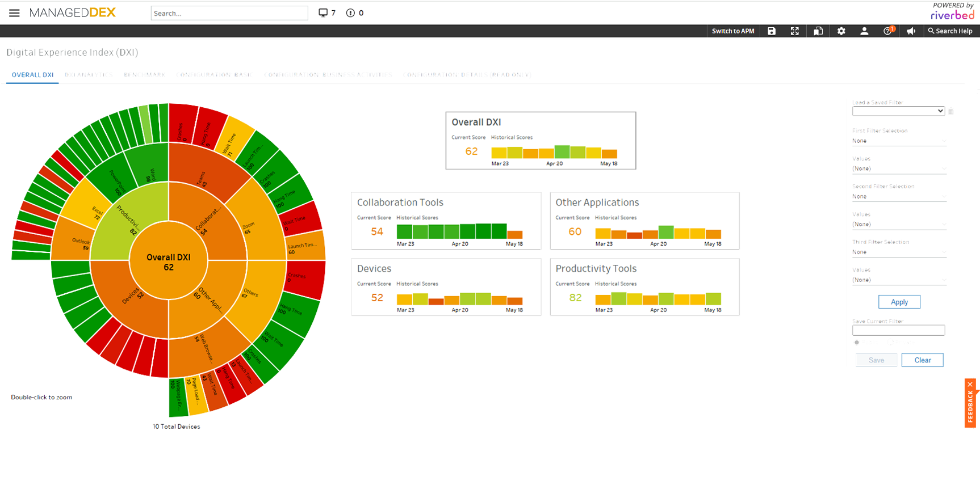The width and height of the screenshot is (980, 502).
Task: Open the Second Filter Selection dropdown
Action: tap(899, 196)
